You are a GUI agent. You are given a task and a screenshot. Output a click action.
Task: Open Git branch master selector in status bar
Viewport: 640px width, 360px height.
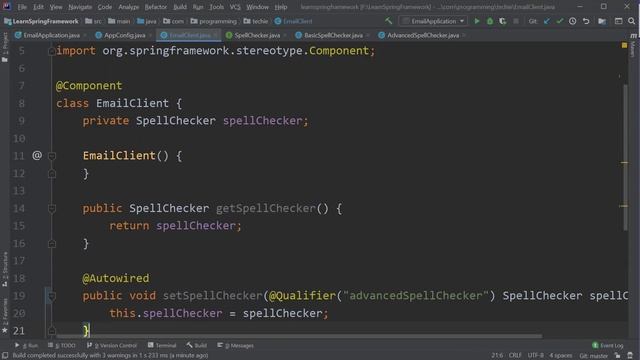pyautogui.click(x=593, y=356)
